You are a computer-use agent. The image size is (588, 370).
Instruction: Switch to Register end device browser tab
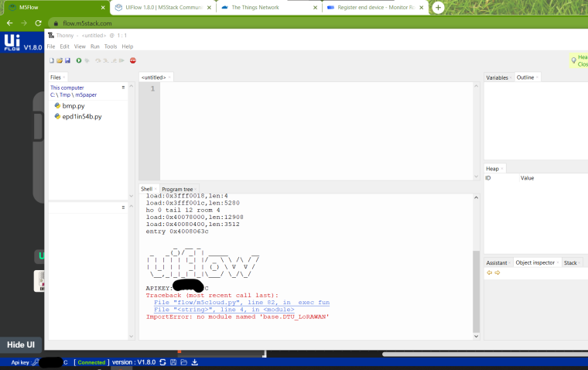coord(375,8)
